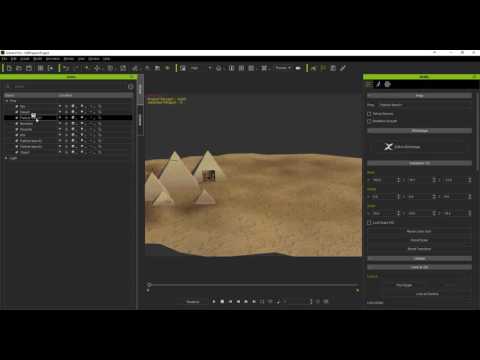The width and height of the screenshot is (480, 360).
Task: Click the rightmost icon of the playback bar
Action: click(x=326, y=301)
